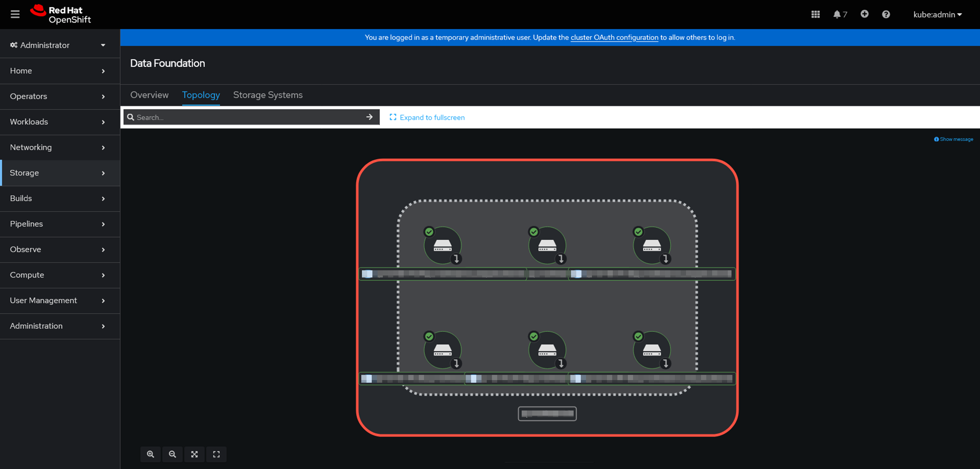This screenshot has height=469, width=980.
Task: Switch to the Storage Systems tab
Action: [268, 95]
